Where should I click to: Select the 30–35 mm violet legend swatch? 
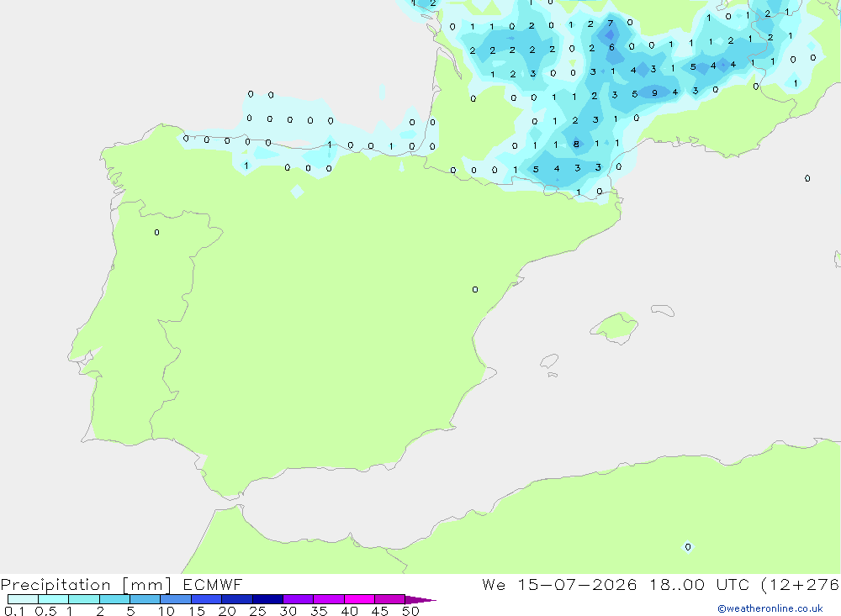click(x=298, y=599)
